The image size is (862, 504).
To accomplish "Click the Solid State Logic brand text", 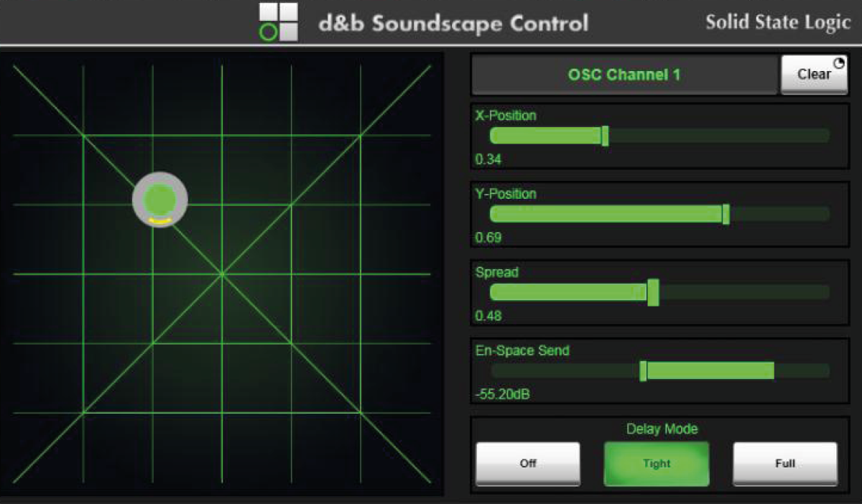I will click(x=778, y=22).
